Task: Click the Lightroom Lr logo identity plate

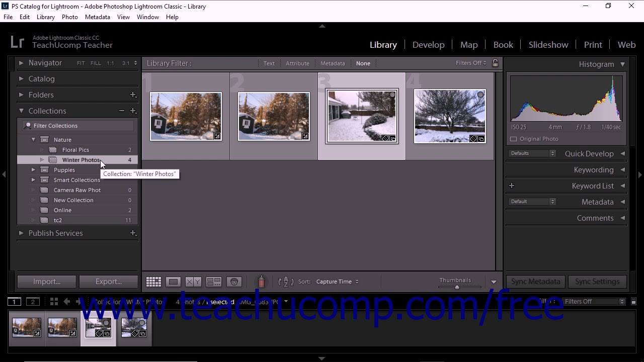Action: pos(17,42)
